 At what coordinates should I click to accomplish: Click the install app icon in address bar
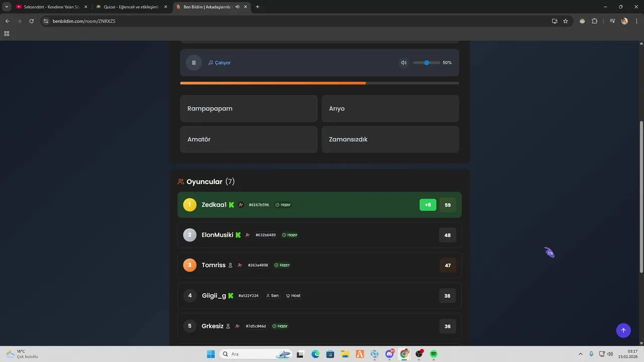554,21
